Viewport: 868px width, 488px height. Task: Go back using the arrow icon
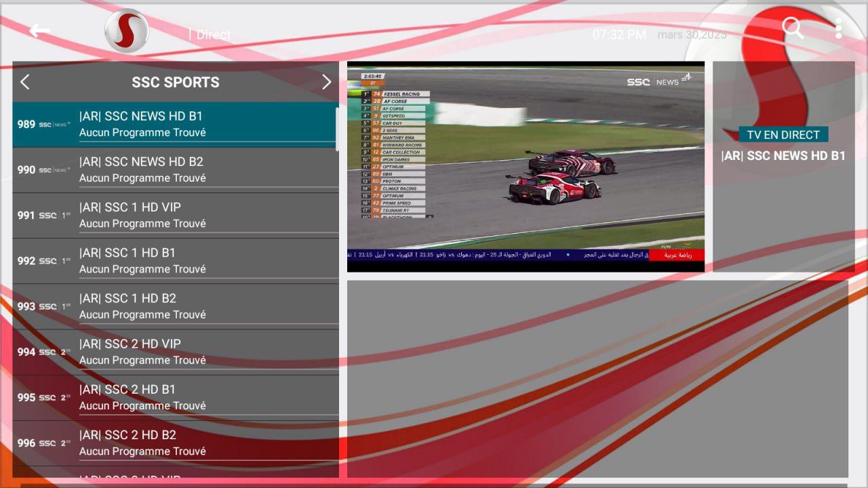tap(39, 31)
